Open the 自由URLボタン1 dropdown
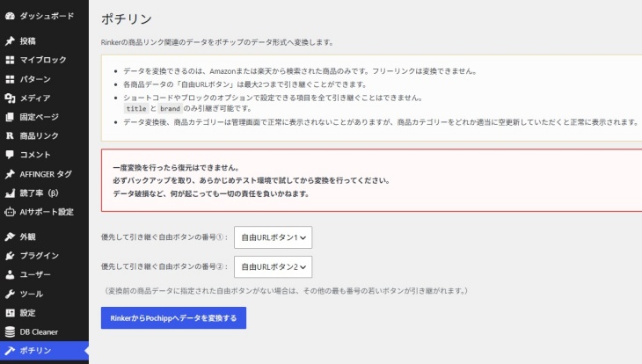Screen dimensions: 642x364 point(274,237)
